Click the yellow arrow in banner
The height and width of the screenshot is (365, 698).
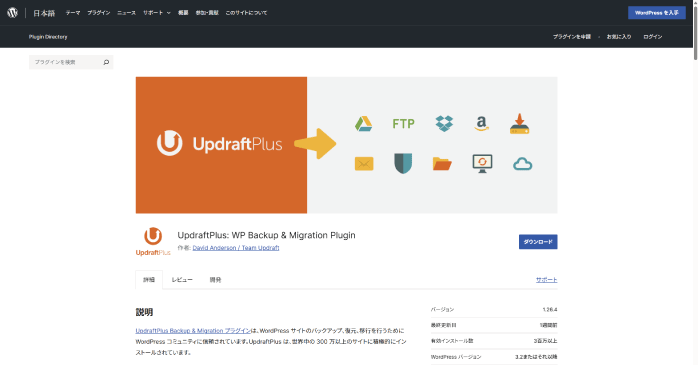point(315,143)
